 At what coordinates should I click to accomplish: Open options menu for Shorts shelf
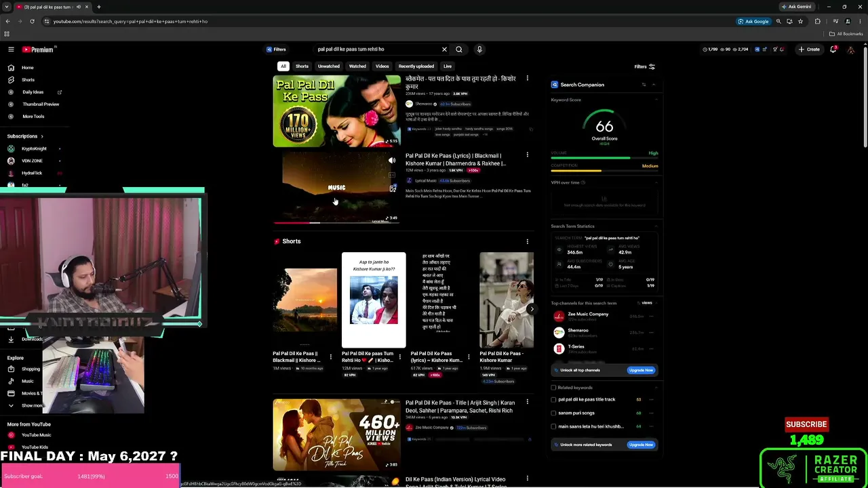tap(528, 241)
